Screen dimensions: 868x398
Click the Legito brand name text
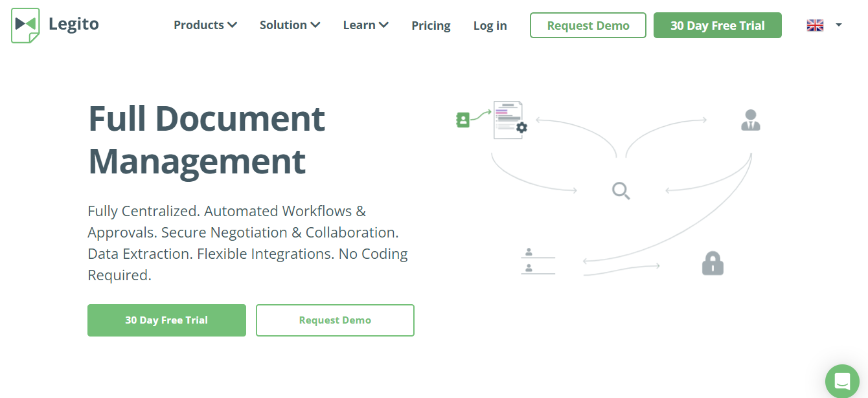[x=74, y=25]
